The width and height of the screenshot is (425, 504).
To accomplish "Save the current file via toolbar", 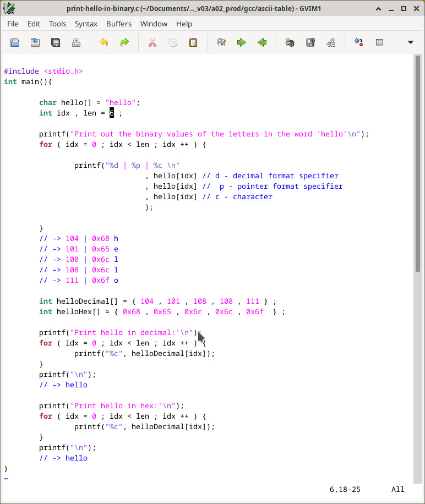I will pyautogui.click(x=35, y=42).
